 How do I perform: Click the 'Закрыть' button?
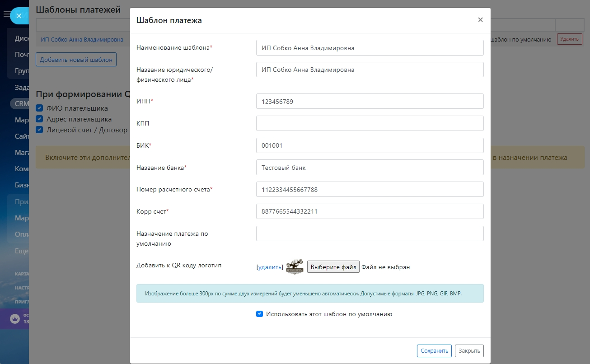point(469,351)
